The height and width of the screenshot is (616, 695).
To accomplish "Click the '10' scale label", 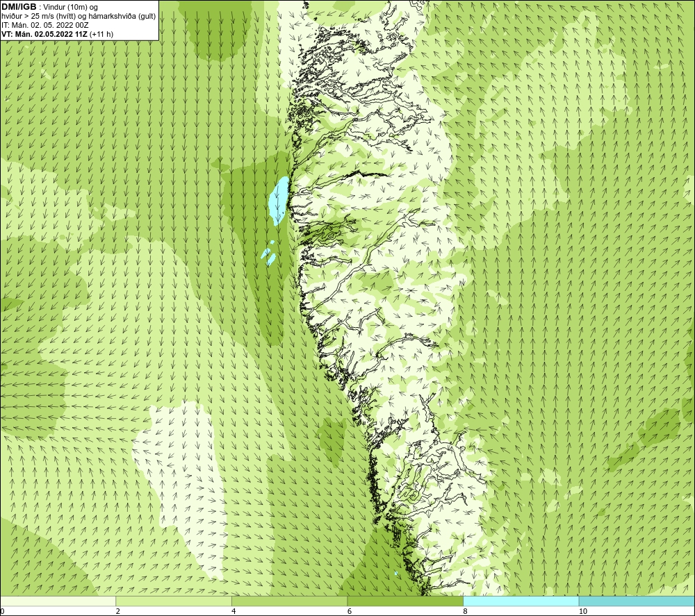I will coord(583,611).
